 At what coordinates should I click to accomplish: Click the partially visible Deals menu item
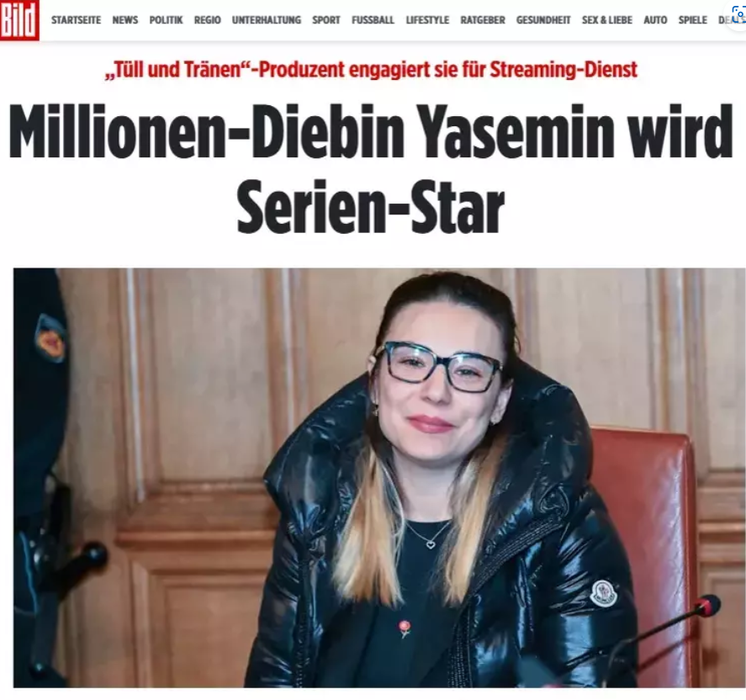(726, 20)
